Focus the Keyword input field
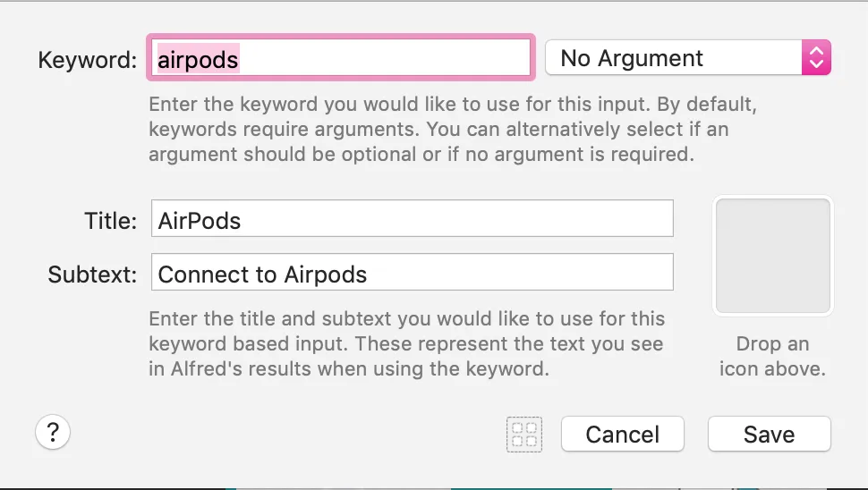This screenshot has width=868, height=490. [x=385, y=59]
